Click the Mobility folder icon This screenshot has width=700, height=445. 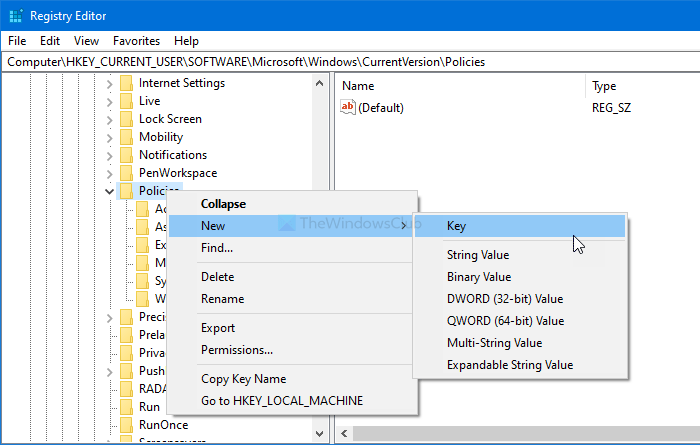click(126, 137)
